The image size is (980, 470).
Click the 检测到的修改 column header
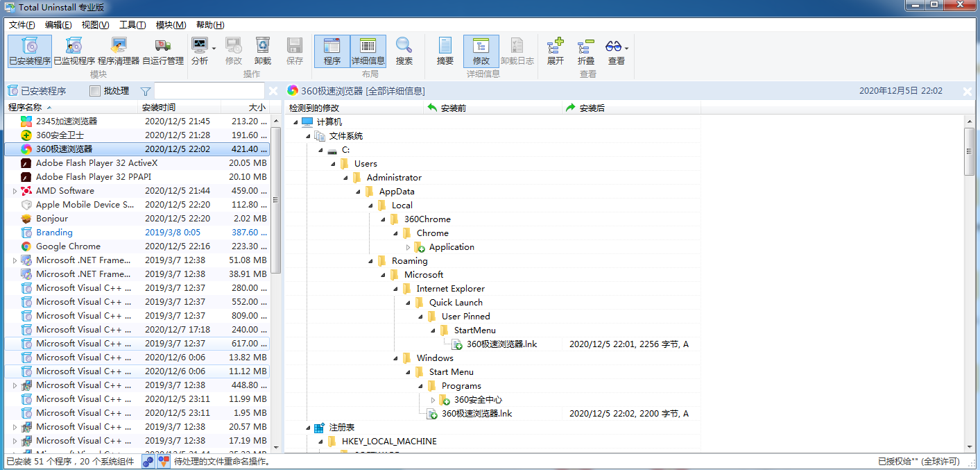354,108
